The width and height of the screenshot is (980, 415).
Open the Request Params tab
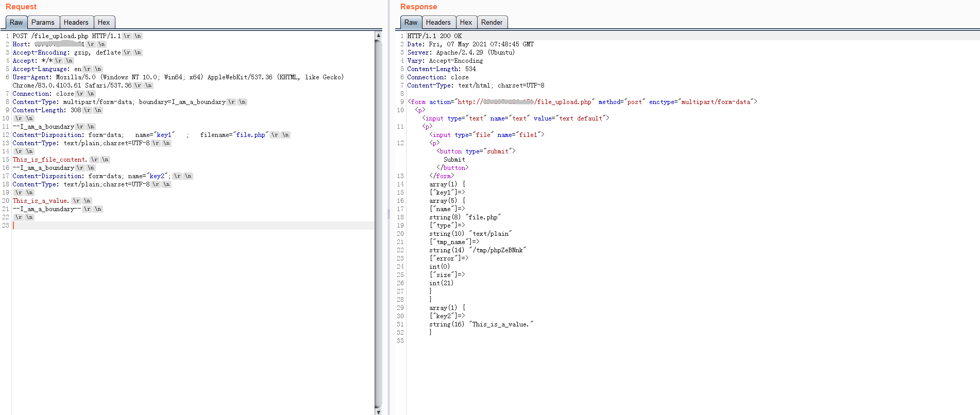coord(43,22)
